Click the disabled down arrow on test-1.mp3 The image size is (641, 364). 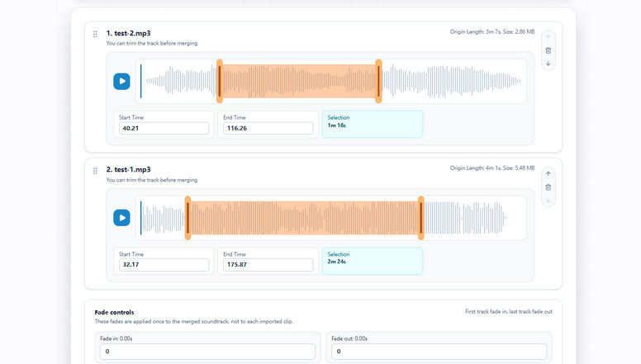(548, 201)
